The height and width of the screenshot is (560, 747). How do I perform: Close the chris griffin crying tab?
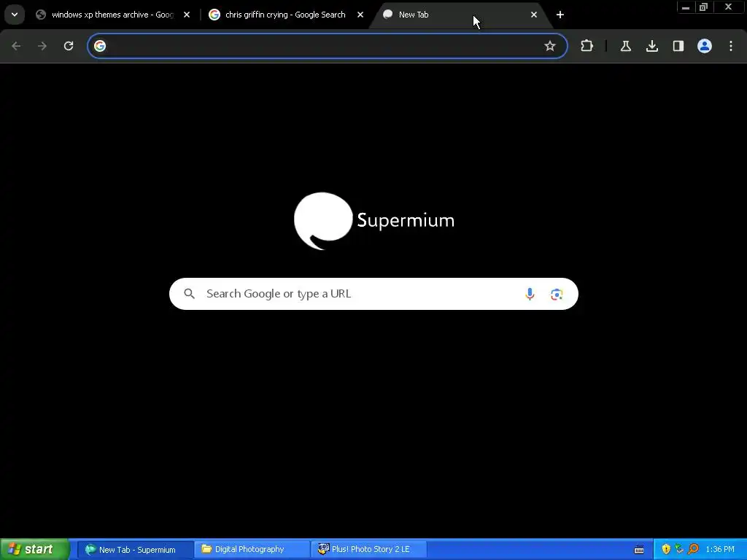click(x=360, y=15)
